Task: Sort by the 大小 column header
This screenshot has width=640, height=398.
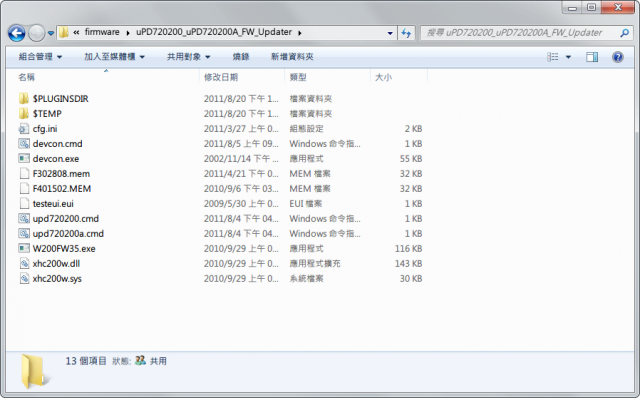Action: tap(383, 77)
